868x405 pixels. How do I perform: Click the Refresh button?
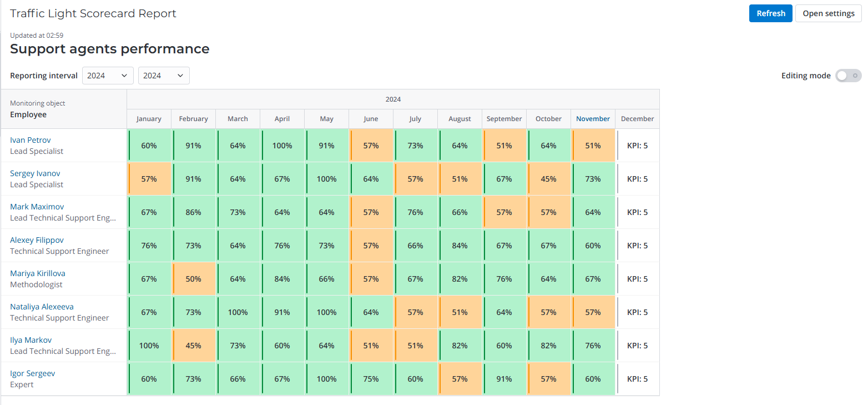coord(770,13)
